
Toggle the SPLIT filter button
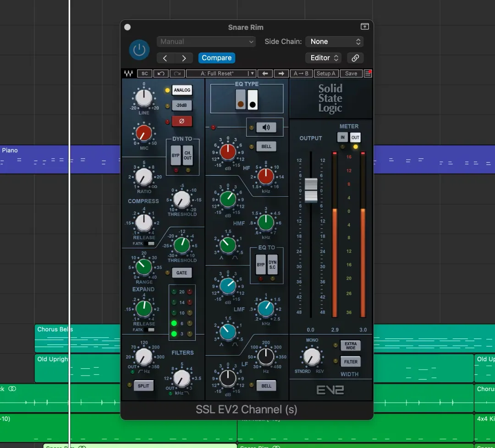point(143,386)
